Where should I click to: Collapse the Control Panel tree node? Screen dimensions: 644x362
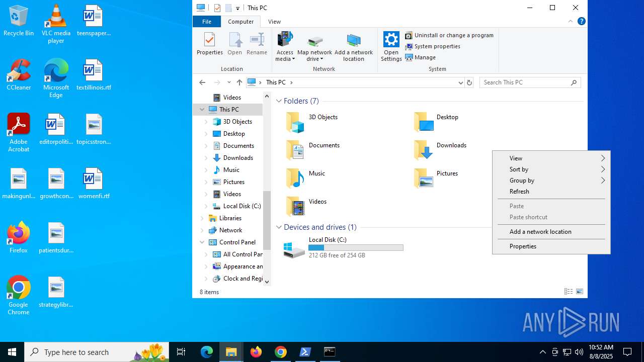[x=202, y=242]
